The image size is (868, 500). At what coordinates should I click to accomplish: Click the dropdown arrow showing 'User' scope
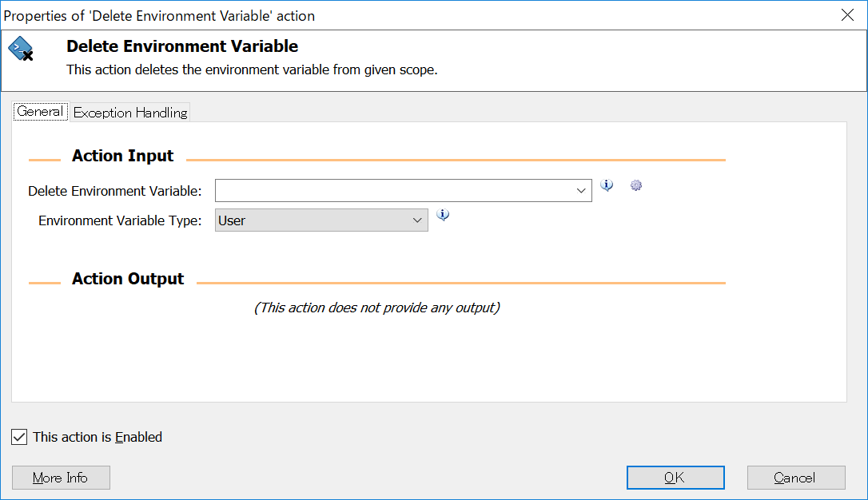point(417,220)
